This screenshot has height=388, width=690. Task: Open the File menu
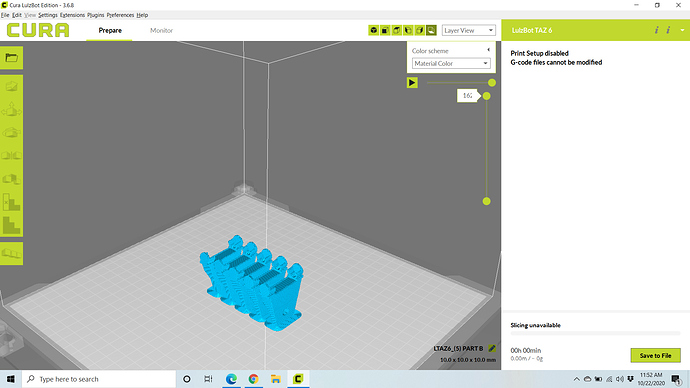pyautogui.click(x=5, y=15)
